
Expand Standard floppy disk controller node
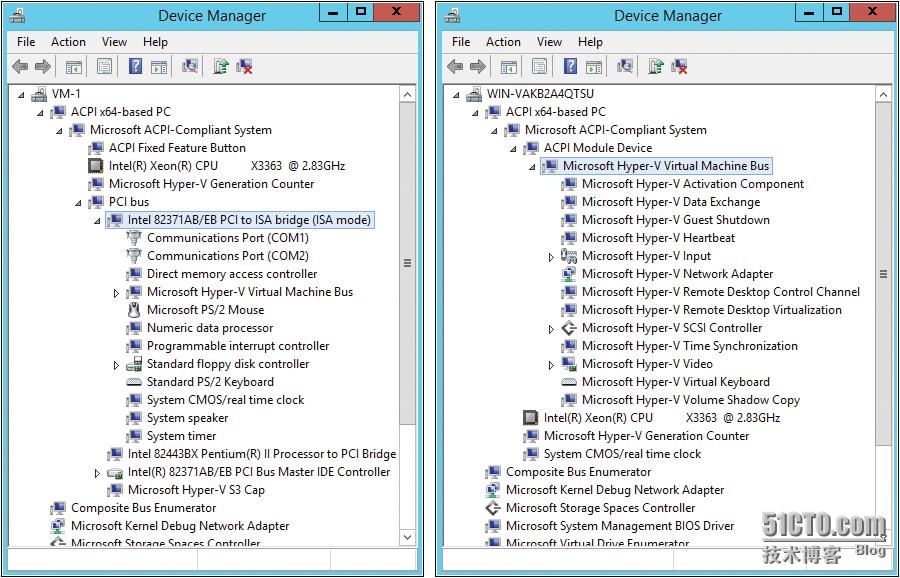click(116, 365)
